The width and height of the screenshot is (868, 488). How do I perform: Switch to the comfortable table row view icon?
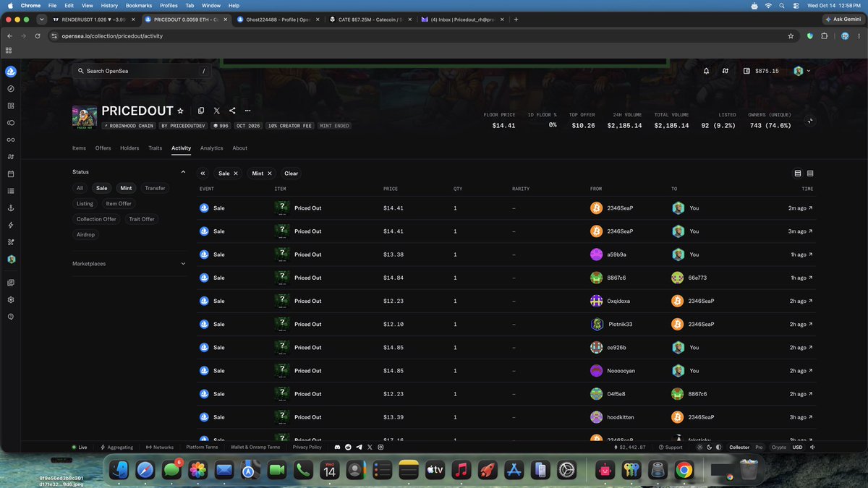pyautogui.click(x=798, y=174)
